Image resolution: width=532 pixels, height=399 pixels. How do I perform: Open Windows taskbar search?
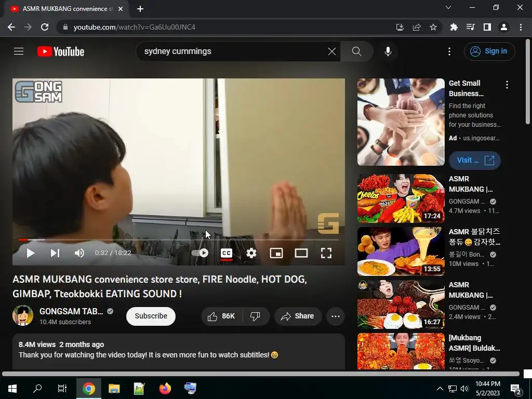(x=37, y=389)
